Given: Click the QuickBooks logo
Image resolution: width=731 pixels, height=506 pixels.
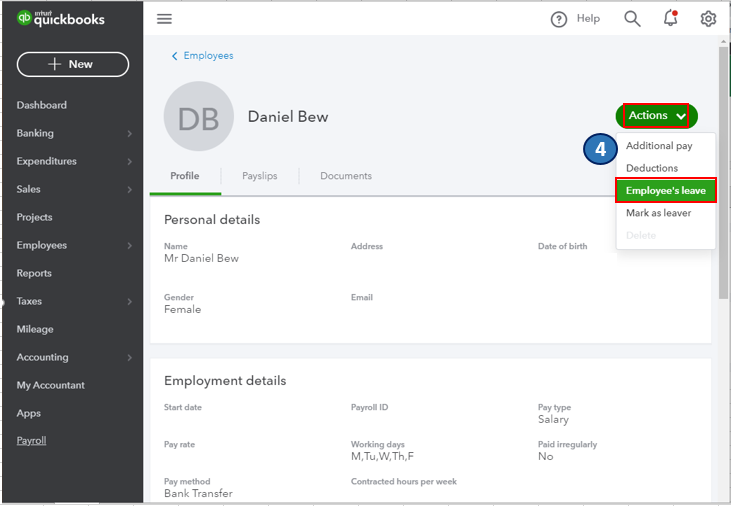Looking at the screenshot, I should 61,19.
